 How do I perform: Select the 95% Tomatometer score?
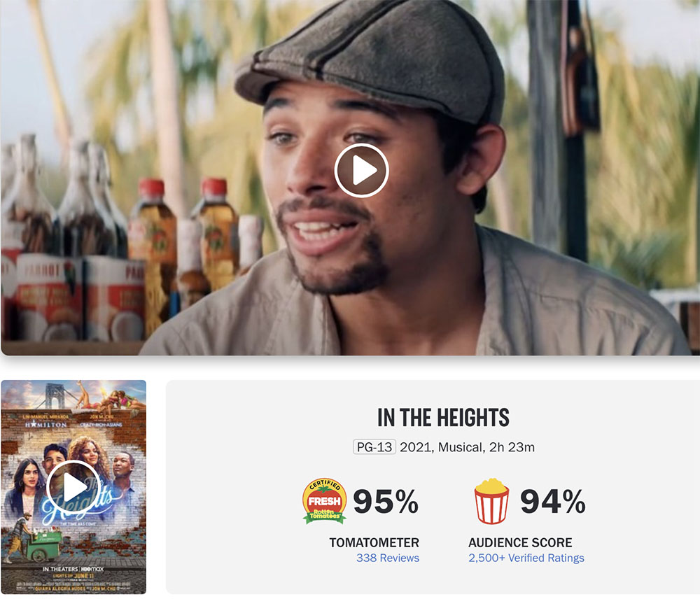coord(386,501)
